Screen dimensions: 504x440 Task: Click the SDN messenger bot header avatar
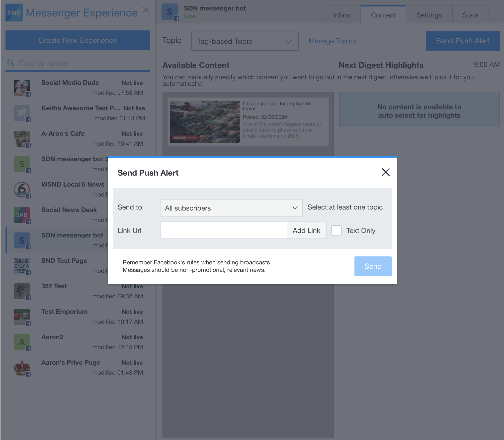170,12
